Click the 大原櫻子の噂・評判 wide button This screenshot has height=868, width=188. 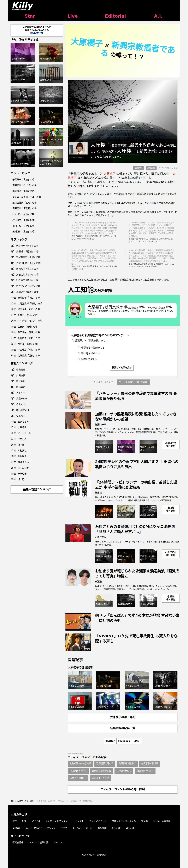[122, 717]
